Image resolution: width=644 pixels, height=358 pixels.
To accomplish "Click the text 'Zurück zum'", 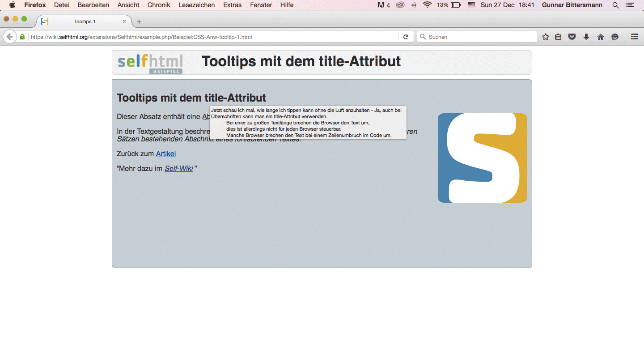I will (x=135, y=153).
